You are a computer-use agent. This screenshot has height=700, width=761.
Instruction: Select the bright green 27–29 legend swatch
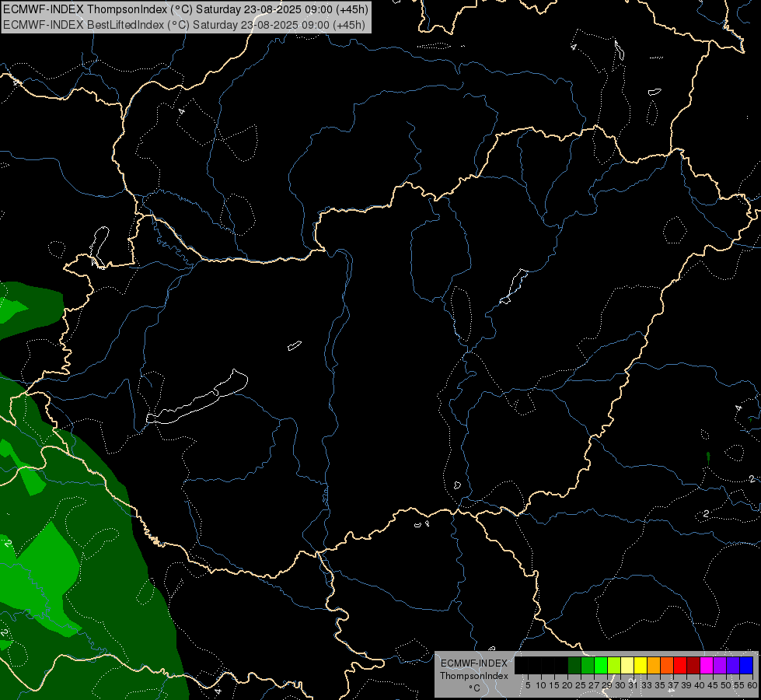601,665
